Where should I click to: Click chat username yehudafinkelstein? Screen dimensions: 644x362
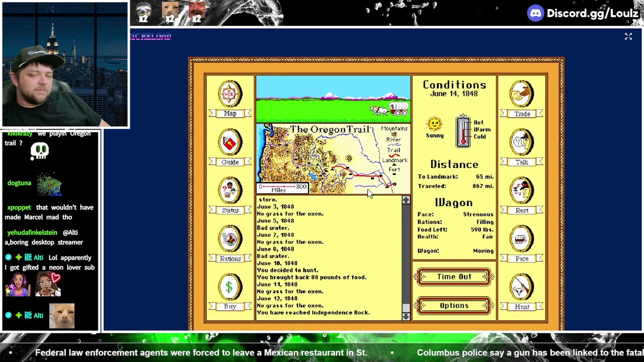point(32,233)
